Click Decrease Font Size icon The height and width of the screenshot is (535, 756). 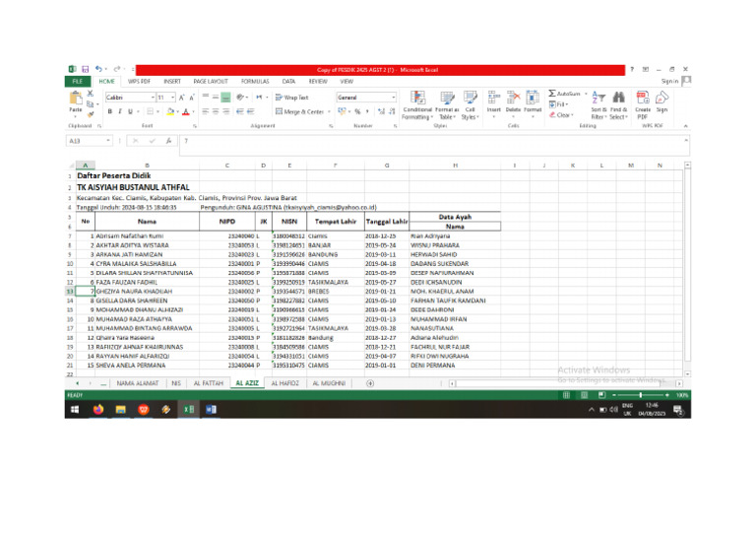(x=192, y=98)
